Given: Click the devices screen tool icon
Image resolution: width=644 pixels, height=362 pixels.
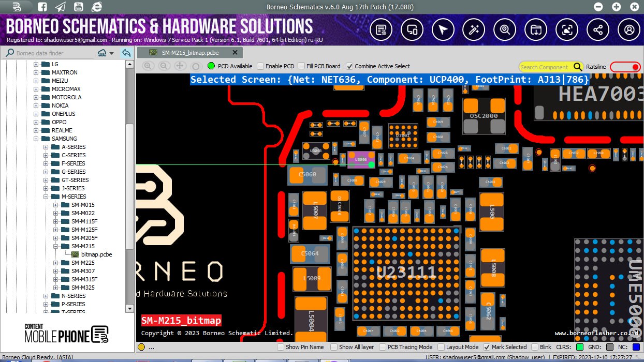Looking at the screenshot, I should coord(412,30).
